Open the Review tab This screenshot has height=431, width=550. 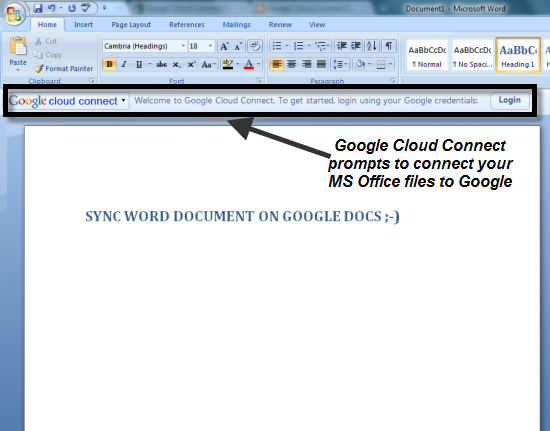280,25
